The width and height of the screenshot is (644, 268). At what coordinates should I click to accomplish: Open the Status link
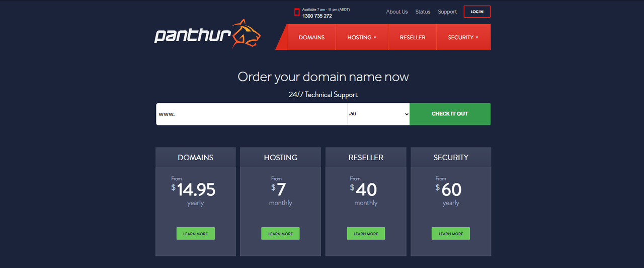click(x=423, y=12)
